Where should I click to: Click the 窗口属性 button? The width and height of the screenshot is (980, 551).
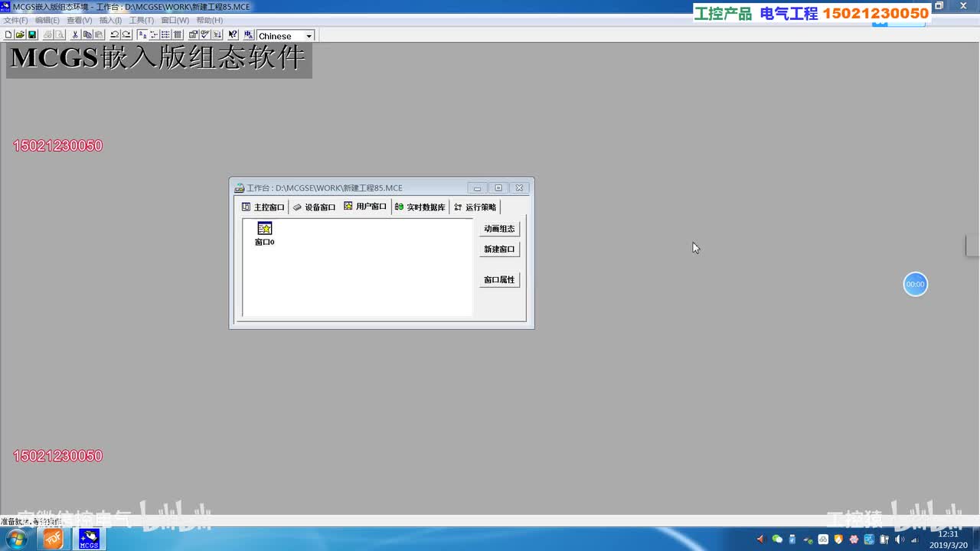499,280
